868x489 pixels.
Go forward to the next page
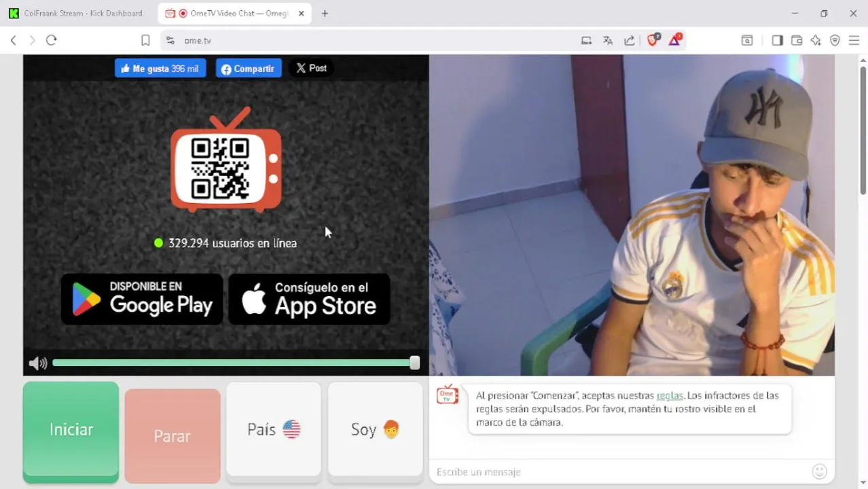(x=32, y=41)
